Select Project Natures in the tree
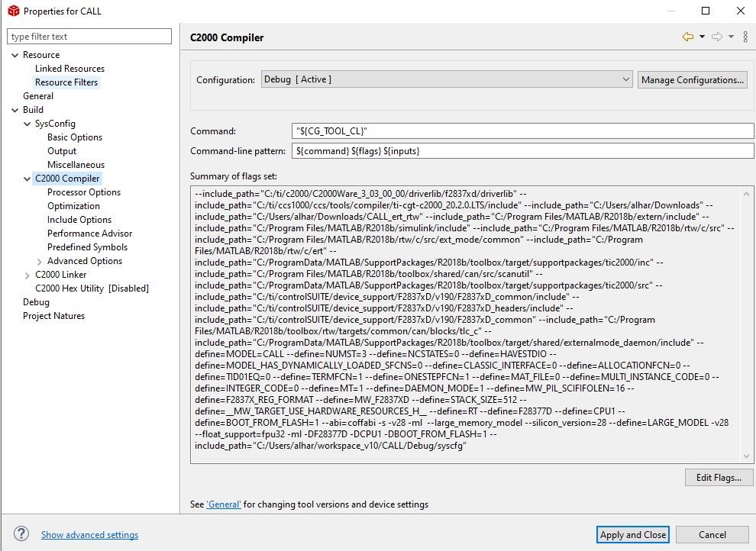This screenshot has height=551, width=756. coord(53,316)
